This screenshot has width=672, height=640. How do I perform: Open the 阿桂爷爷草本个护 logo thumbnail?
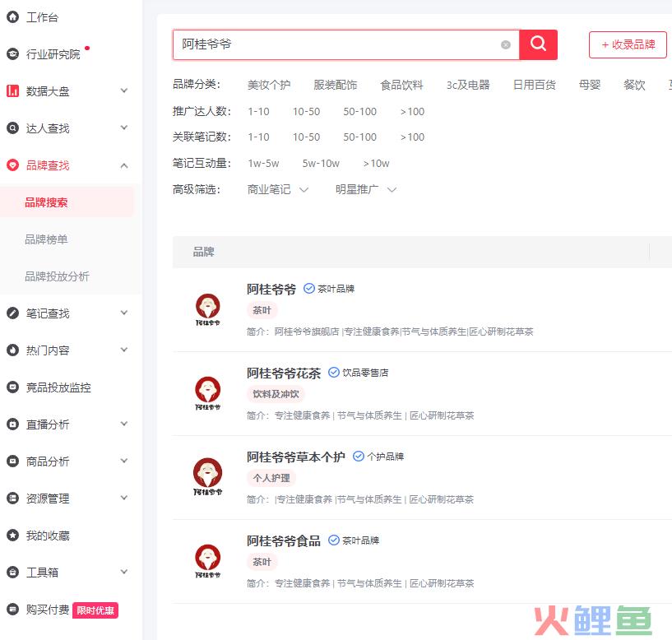(x=208, y=476)
